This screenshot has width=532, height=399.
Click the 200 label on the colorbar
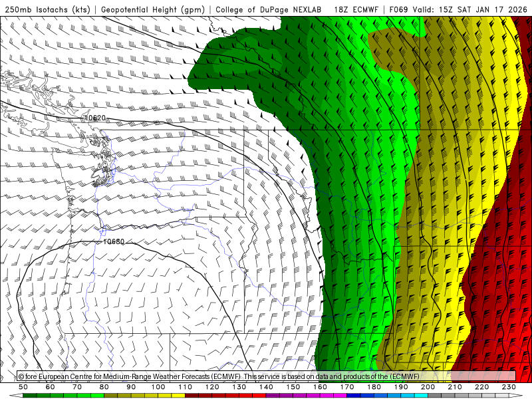(x=428, y=387)
